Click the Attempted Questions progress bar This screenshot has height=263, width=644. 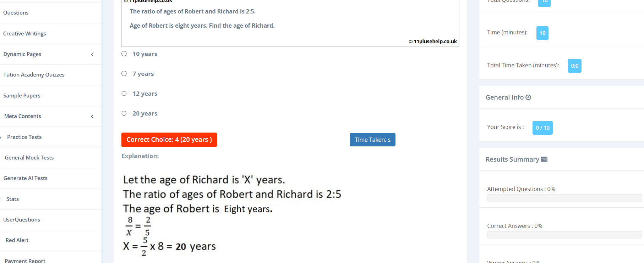pos(564,198)
